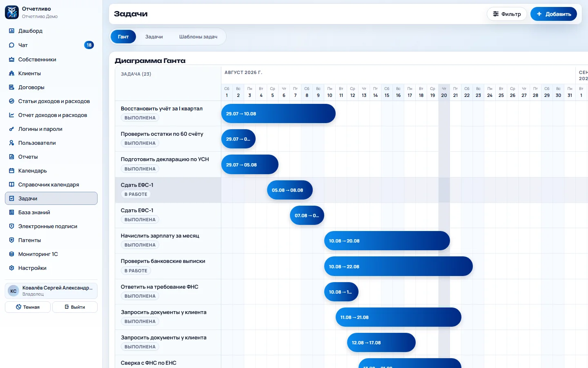This screenshot has width=588, height=368.
Task: Click the Мониторинг 1С database icon
Action: click(11, 254)
